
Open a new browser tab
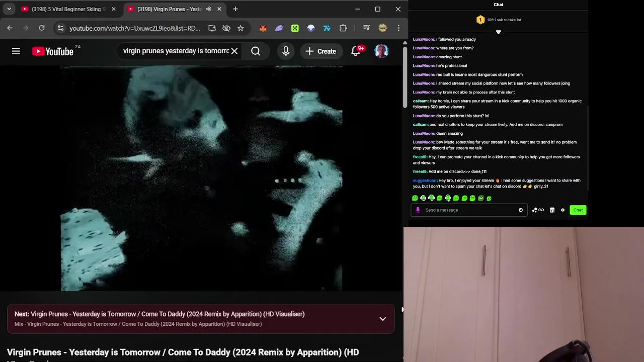(x=235, y=9)
